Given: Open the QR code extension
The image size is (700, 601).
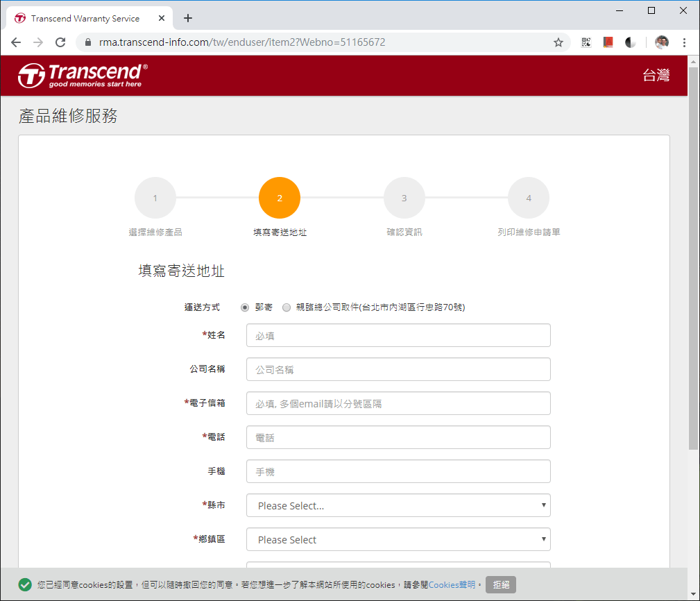Looking at the screenshot, I should coord(586,42).
